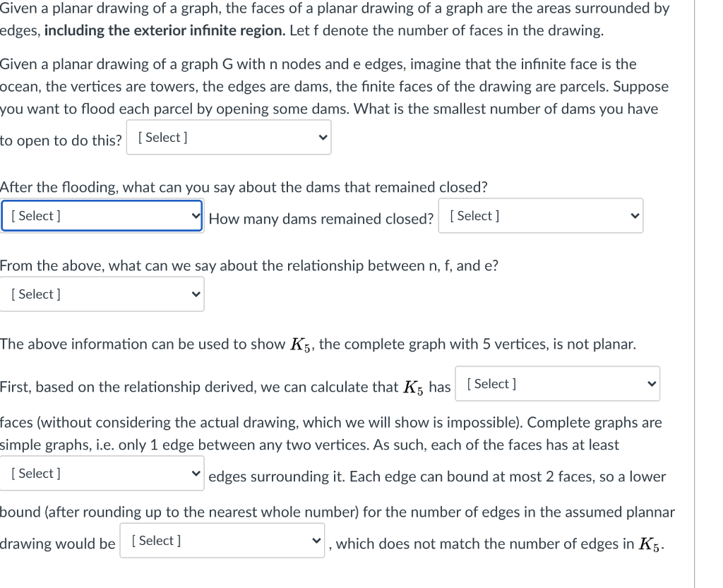This screenshot has width=723, height=588.
Task: Click chevron arrow of the n, f, e relationship select
Action: point(196,294)
